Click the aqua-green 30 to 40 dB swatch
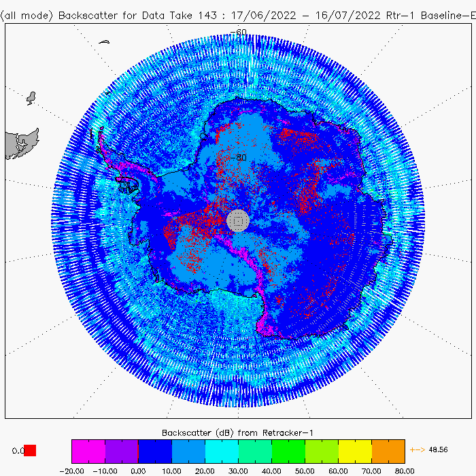Image resolution: width=476 pixels, height=476 pixels. [x=255, y=451]
